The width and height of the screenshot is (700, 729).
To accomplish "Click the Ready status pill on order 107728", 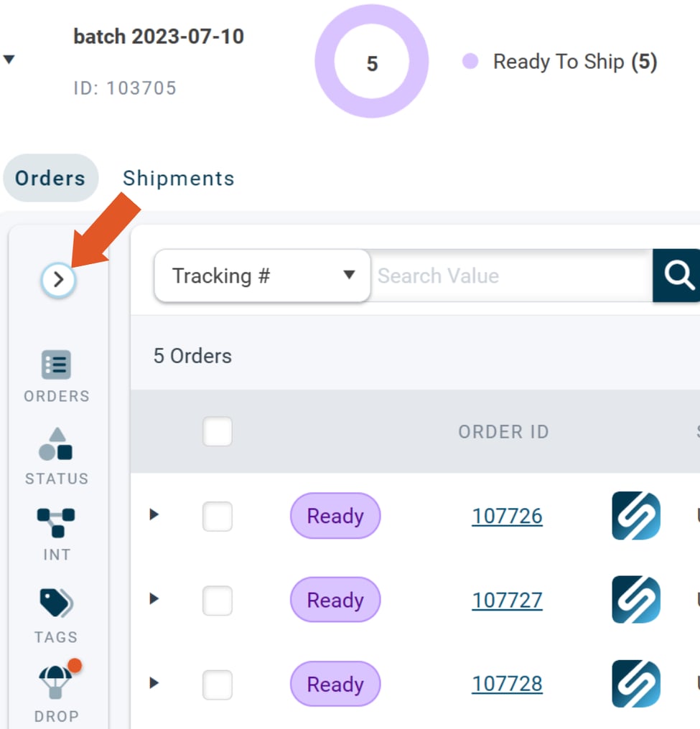I will tap(335, 684).
